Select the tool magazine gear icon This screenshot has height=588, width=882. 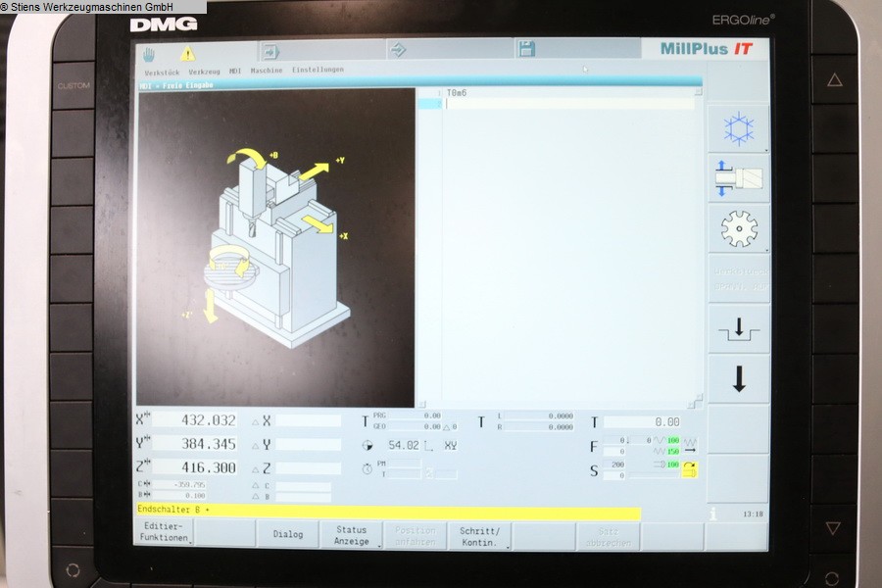[x=738, y=228]
